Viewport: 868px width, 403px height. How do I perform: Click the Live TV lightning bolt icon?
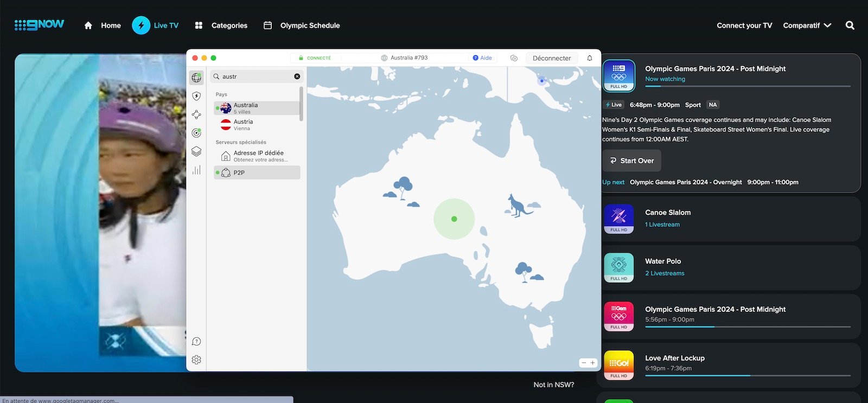pos(141,25)
